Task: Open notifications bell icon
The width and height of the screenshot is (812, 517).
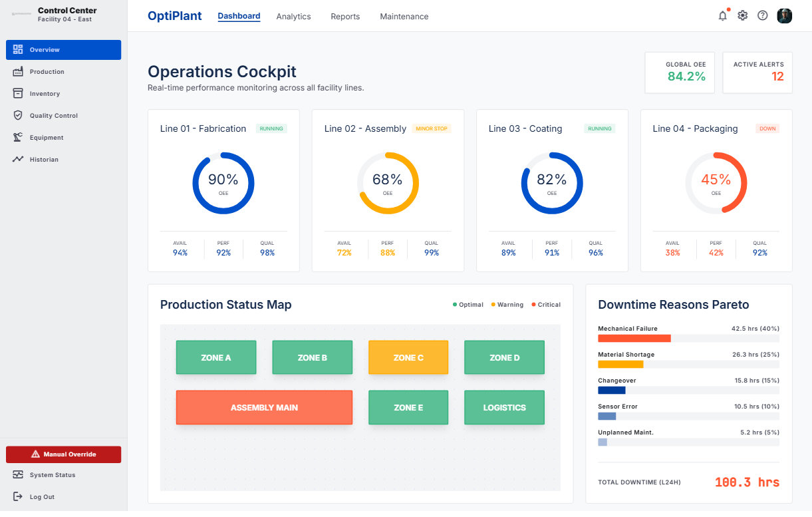Action: point(723,16)
